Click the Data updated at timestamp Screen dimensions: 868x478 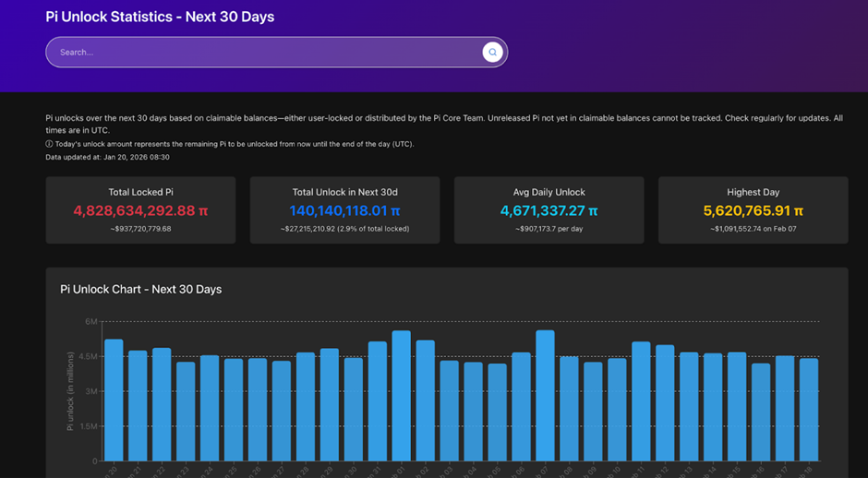[107, 157]
